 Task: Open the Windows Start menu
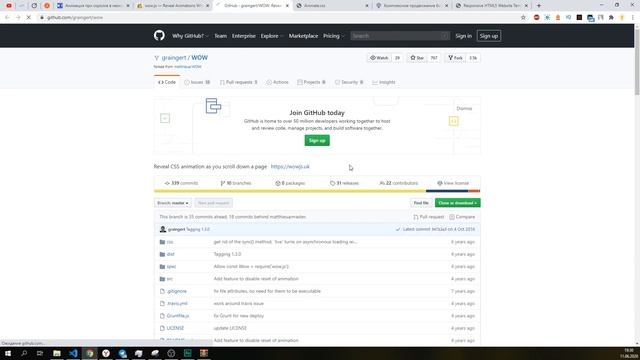(8, 353)
